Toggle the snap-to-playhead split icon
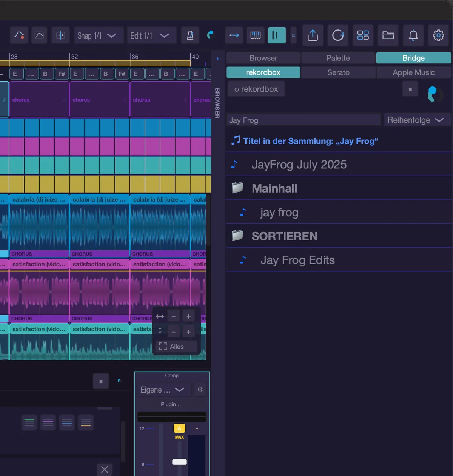The width and height of the screenshot is (453, 476). (60, 35)
